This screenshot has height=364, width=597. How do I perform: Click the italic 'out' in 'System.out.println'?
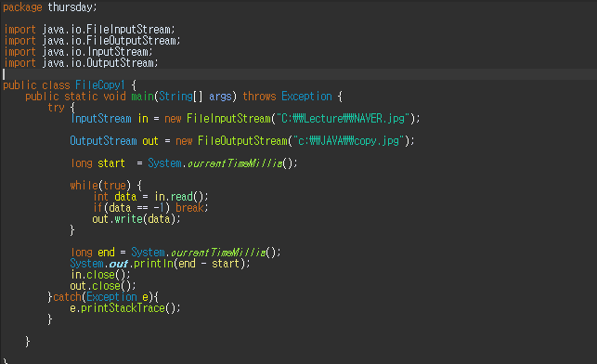(x=118, y=264)
